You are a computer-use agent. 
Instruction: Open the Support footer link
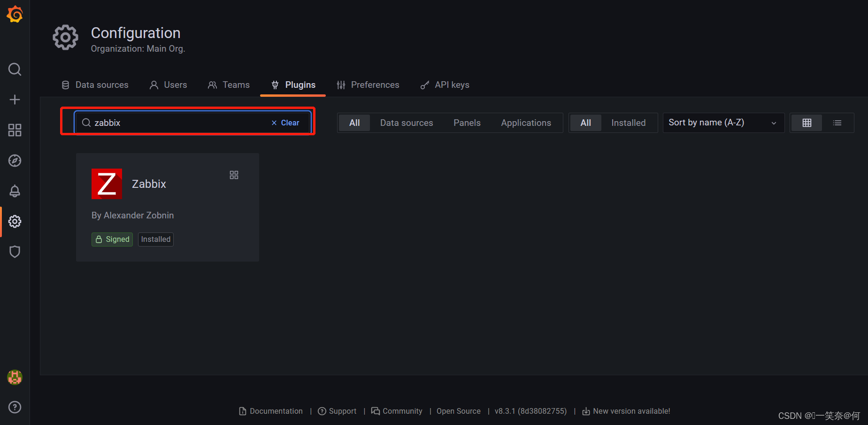(337, 411)
